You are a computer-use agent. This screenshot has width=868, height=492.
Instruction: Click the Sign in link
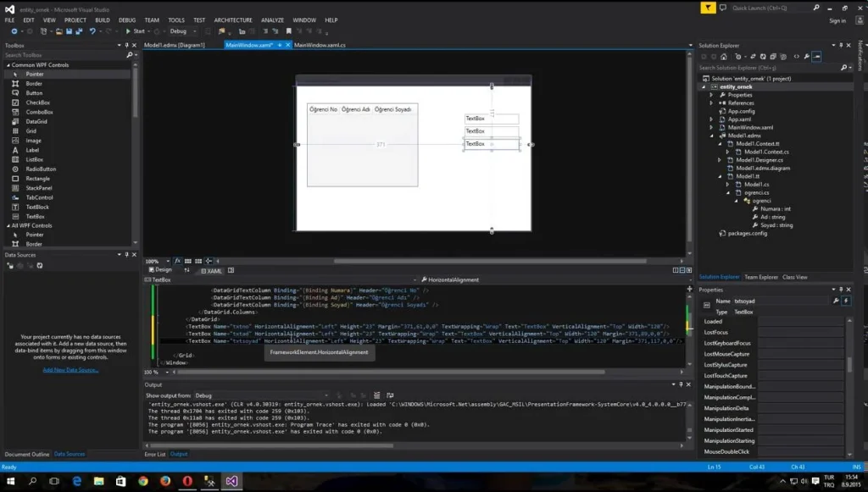[x=837, y=21]
